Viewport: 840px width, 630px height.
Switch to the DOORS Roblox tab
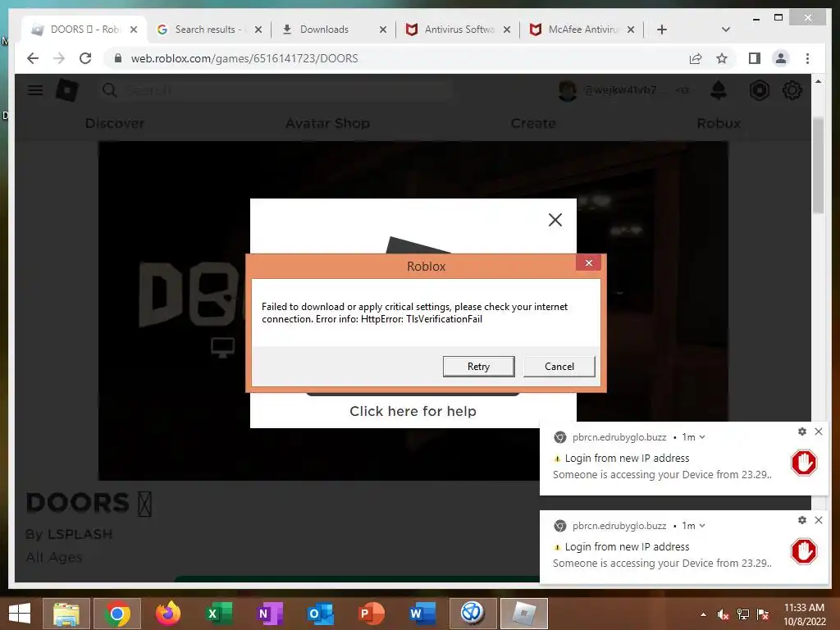(84, 30)
